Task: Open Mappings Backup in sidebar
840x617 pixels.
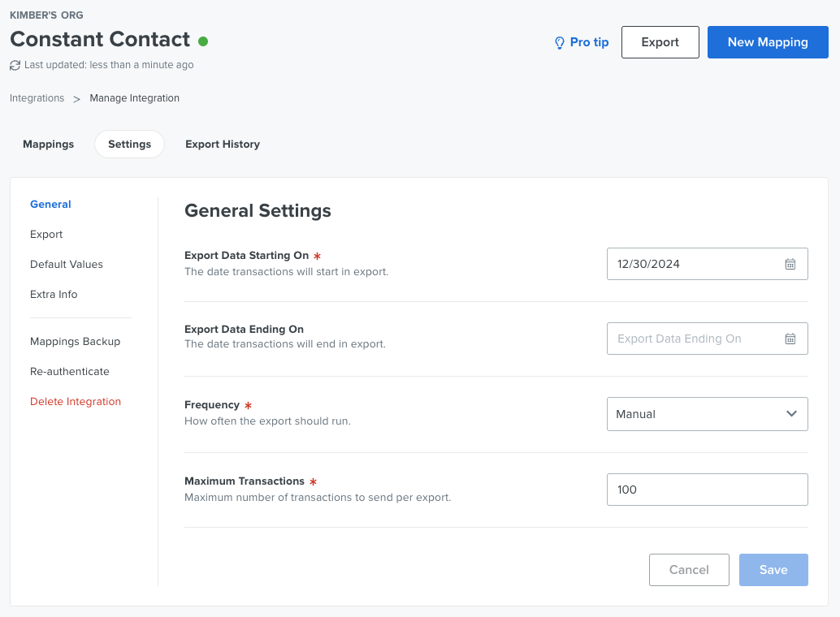Action: point(75,341)
